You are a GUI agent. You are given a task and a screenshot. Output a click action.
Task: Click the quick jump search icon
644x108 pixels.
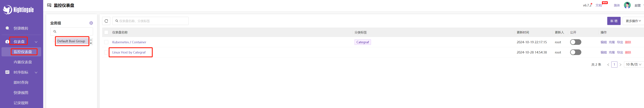coord(7,28)
